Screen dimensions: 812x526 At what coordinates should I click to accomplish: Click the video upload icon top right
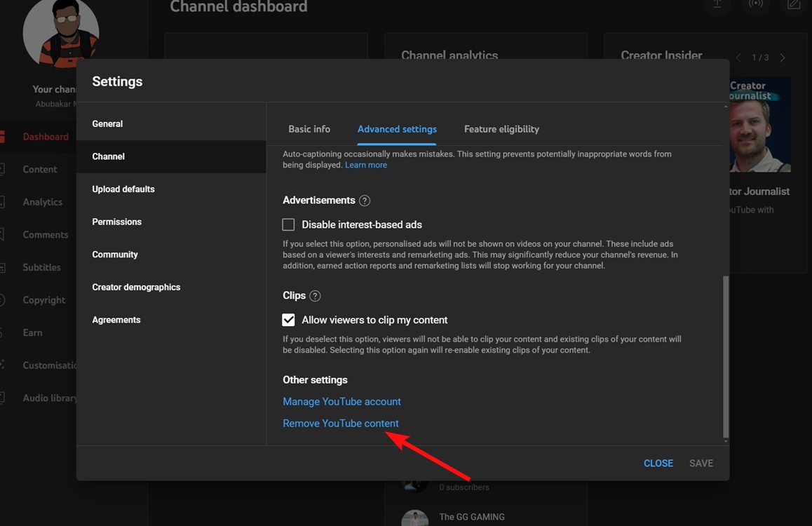point(717,5)
